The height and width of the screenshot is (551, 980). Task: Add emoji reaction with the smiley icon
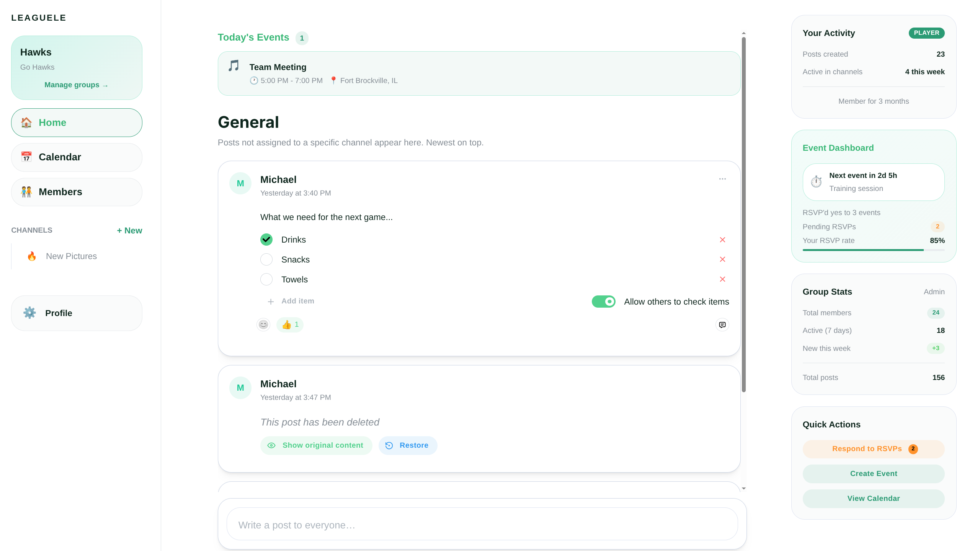(x=263, y=325)
